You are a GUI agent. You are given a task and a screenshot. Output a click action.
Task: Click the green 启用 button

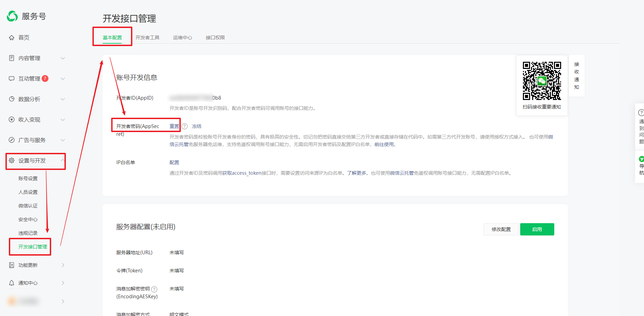pyautogui.click(x=537, y=229)
